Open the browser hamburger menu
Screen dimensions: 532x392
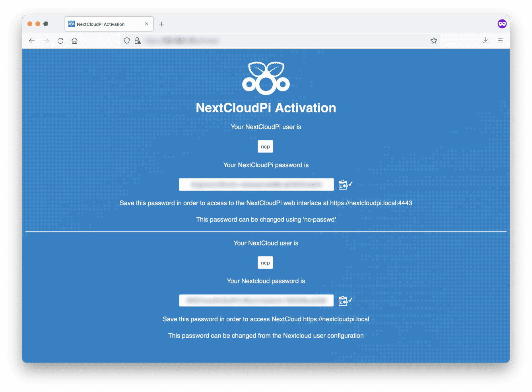tap(500, 41)
